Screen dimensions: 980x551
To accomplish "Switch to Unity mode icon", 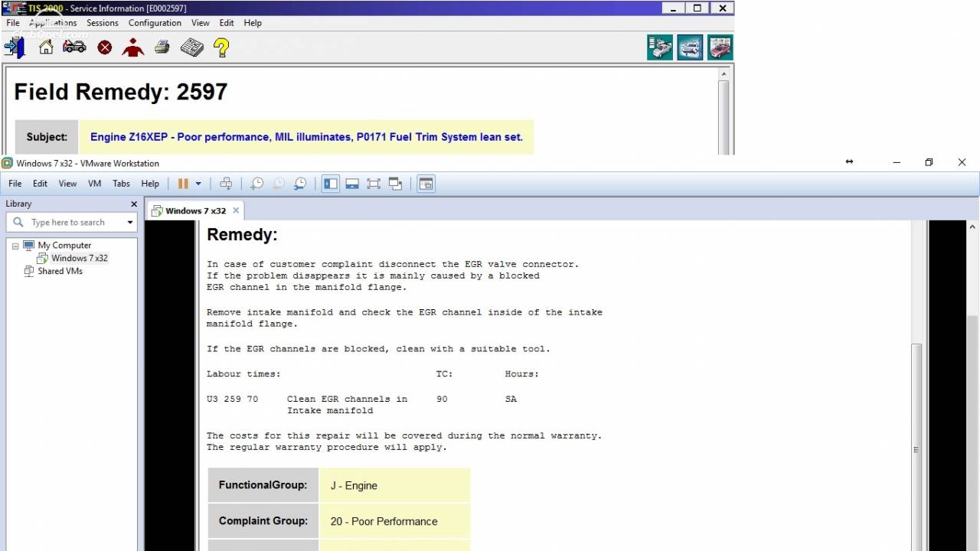I will (x=395, y=184).
